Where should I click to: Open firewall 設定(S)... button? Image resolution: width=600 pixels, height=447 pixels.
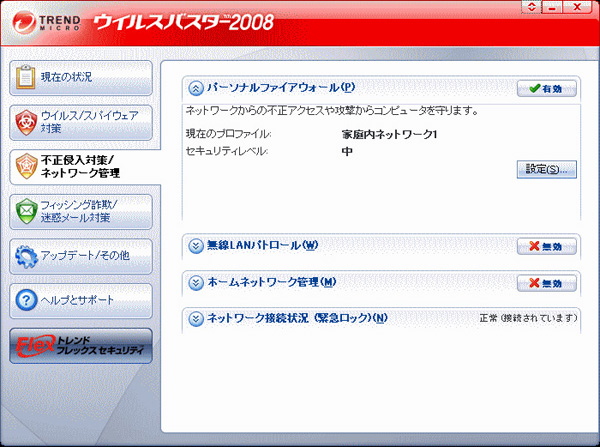[546, 169]
